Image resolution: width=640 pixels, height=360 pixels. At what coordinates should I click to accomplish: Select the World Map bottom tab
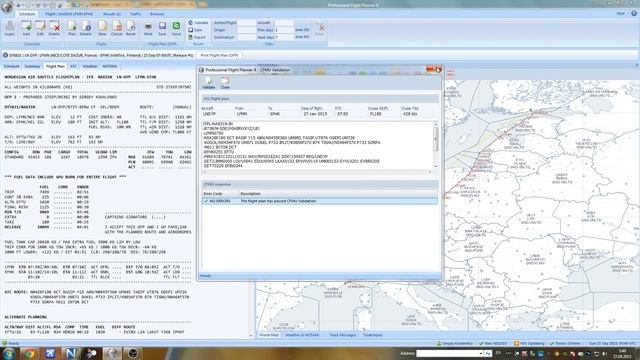point(269,335)
